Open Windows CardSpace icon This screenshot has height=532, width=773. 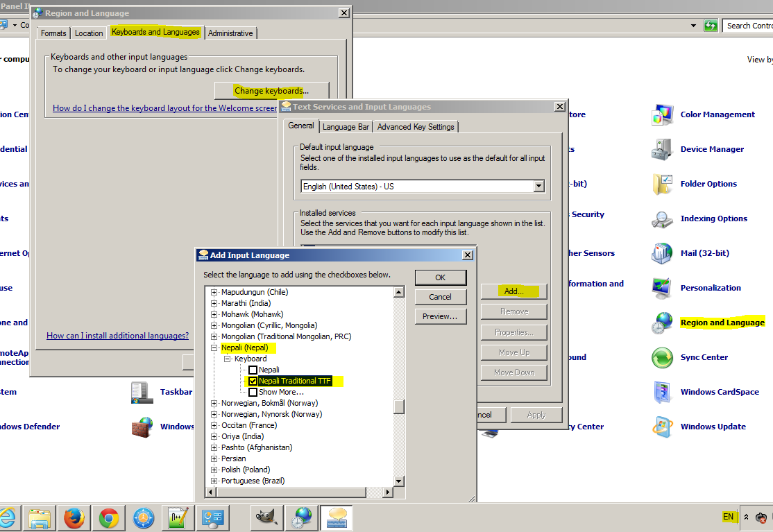click(x=662, y=392)
